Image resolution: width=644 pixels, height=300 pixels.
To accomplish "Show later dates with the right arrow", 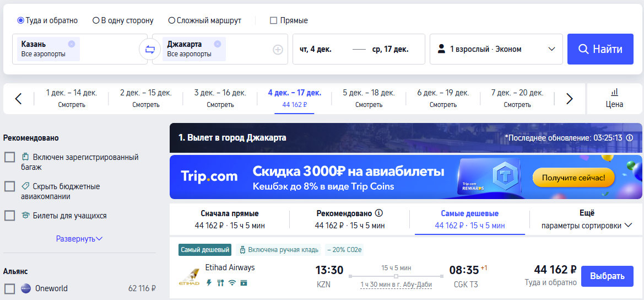I will (570, 99).
